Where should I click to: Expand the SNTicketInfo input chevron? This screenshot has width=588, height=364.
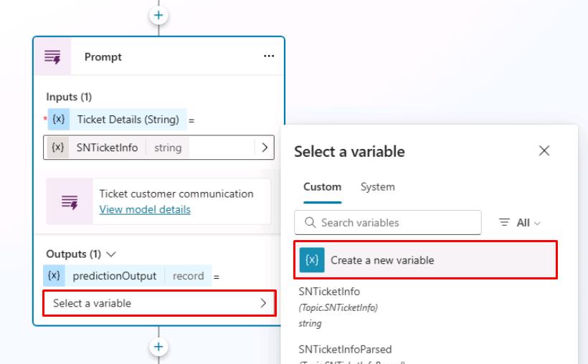click(x=265, y=148)
